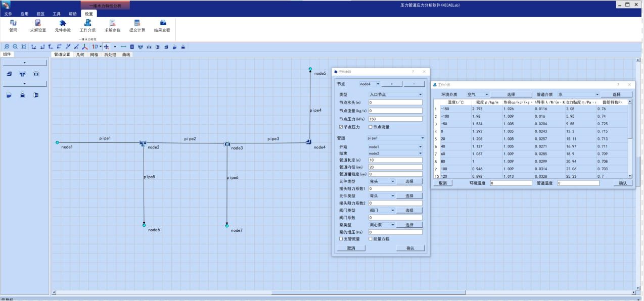Screen dimensions: 644x301
Task: Select table cell 2.793 in density column
Action: (x=486, y=109)
